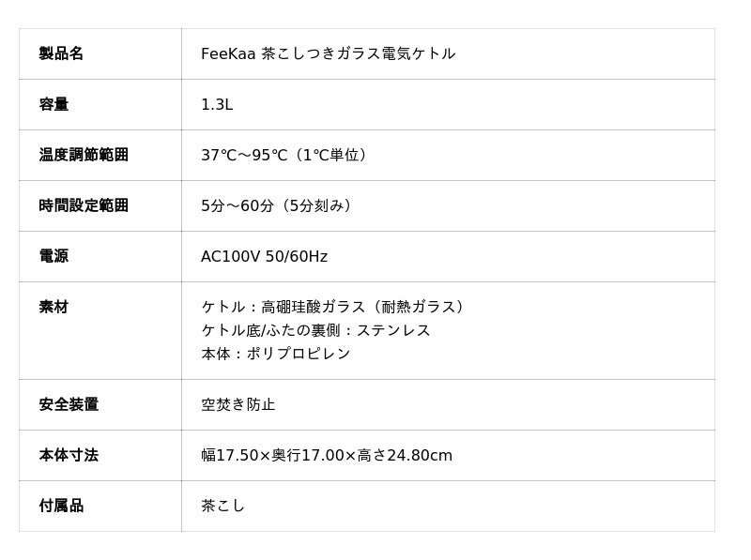Select the 容量 header cell
This screenshot has width=751, height=560.
pos(54,104)
